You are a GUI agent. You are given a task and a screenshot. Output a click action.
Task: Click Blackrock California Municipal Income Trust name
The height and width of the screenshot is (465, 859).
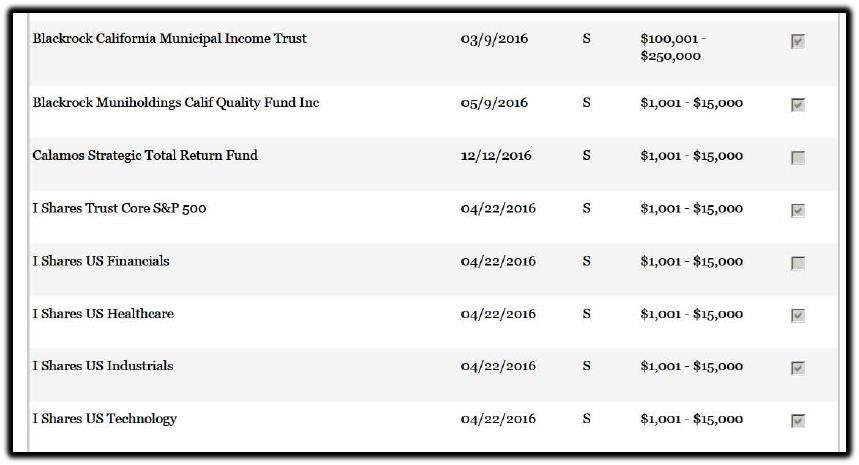pos(169,39)
